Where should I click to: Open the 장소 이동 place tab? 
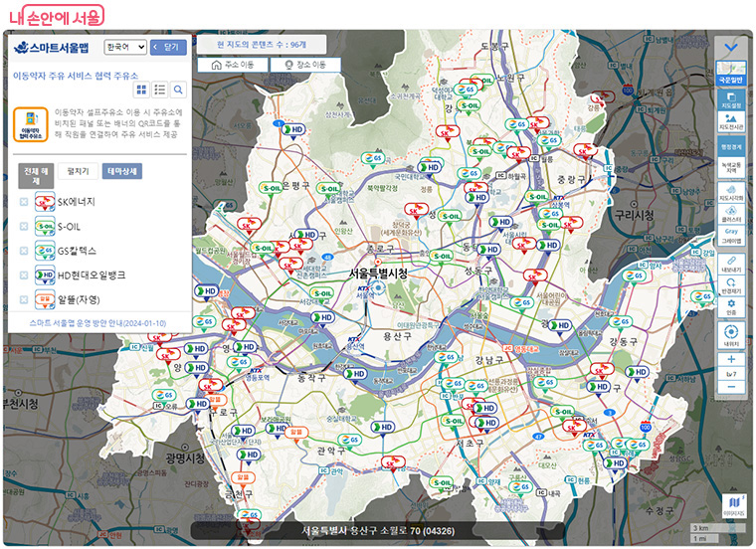[x=305, y=65]
